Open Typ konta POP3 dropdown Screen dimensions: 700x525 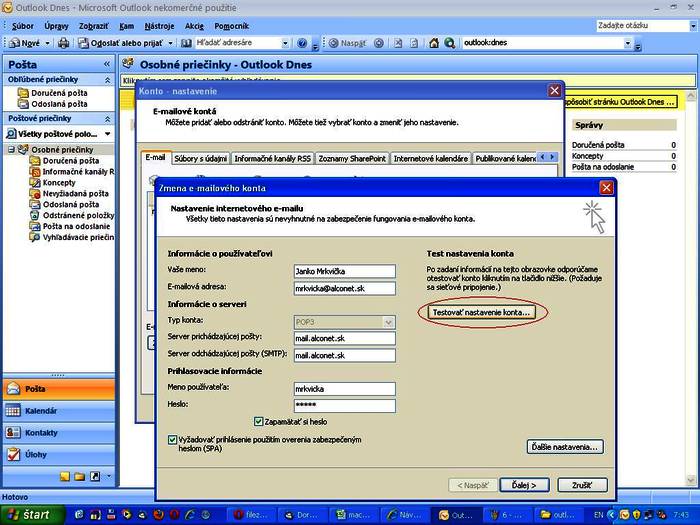click(x=388, y=322)
